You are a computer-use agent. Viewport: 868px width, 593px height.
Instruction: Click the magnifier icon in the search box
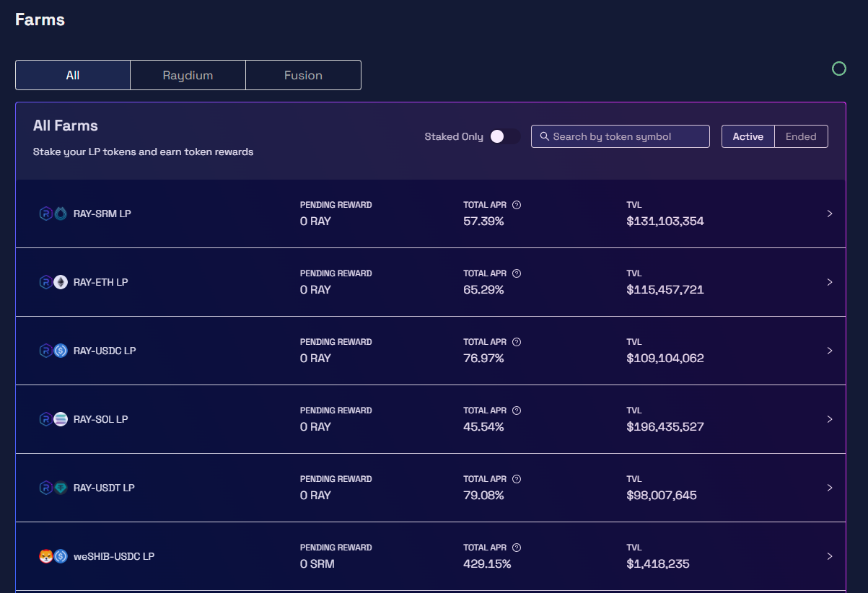click(x=545, y=136)
